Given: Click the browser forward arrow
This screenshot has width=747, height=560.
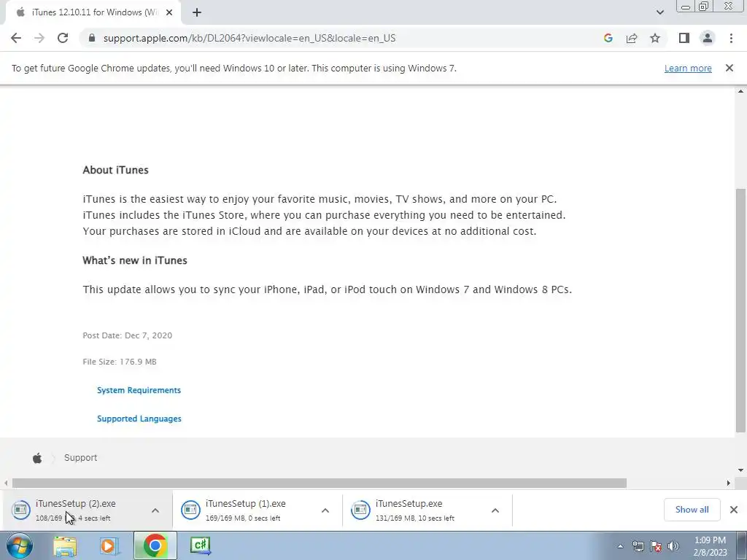Looking at the screenshot, I should coord(39,38).
